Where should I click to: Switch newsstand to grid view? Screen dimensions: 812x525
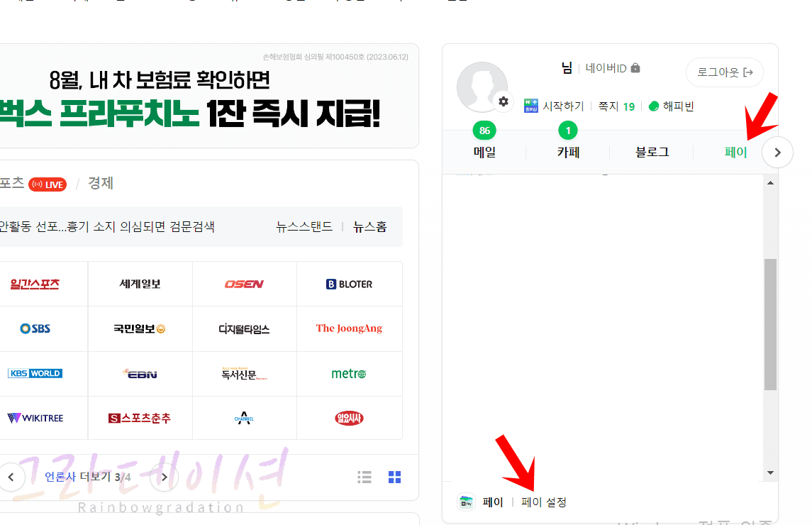[394, 477]
